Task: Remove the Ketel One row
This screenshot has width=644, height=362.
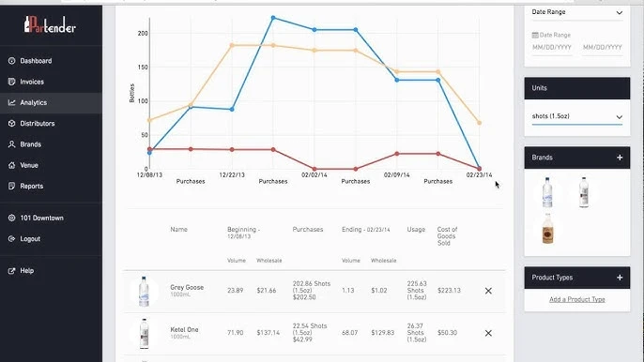Action: (488, 333)
